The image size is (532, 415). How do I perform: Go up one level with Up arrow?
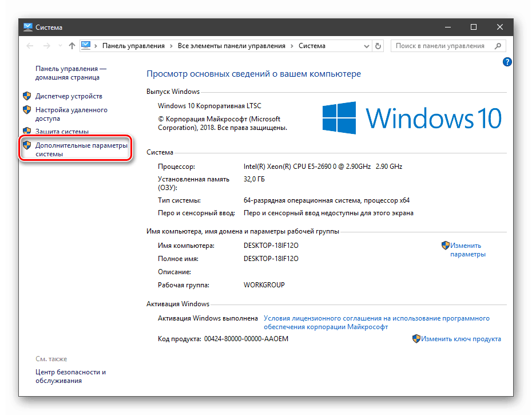72,46
